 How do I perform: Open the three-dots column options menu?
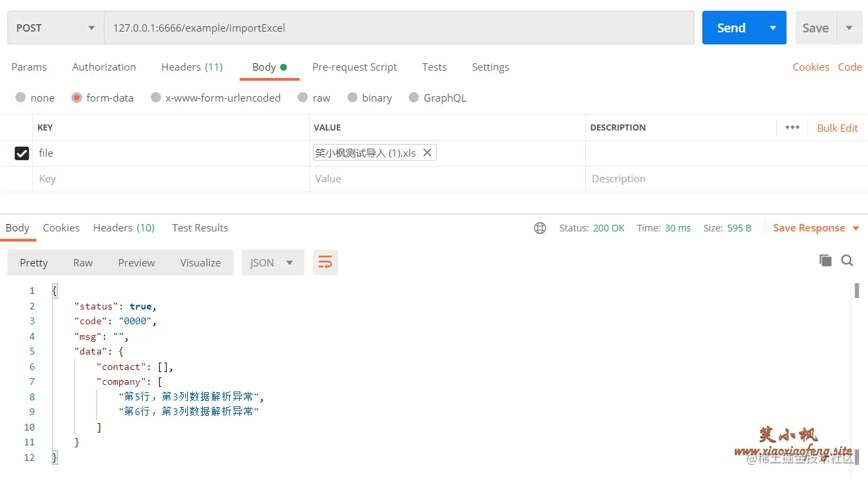[793, 127]
